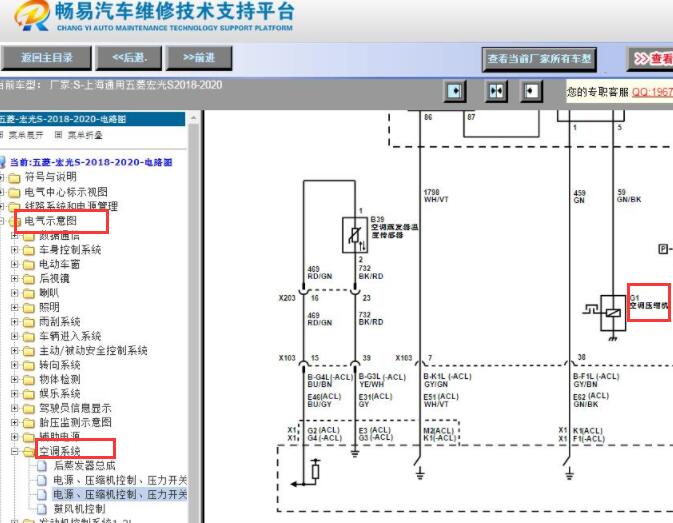
Task: Click the folder icon beside 喇叭
Action: coord(29,294)
